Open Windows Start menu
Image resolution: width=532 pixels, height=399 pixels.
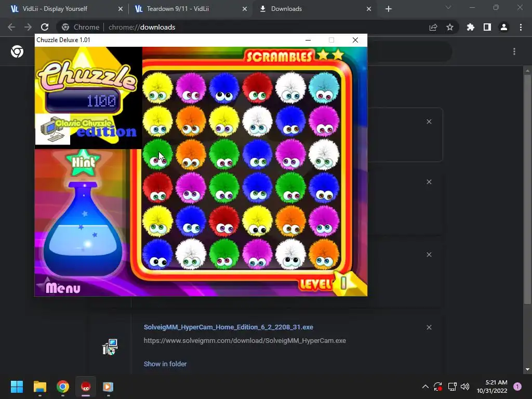(x=17, y=387)
